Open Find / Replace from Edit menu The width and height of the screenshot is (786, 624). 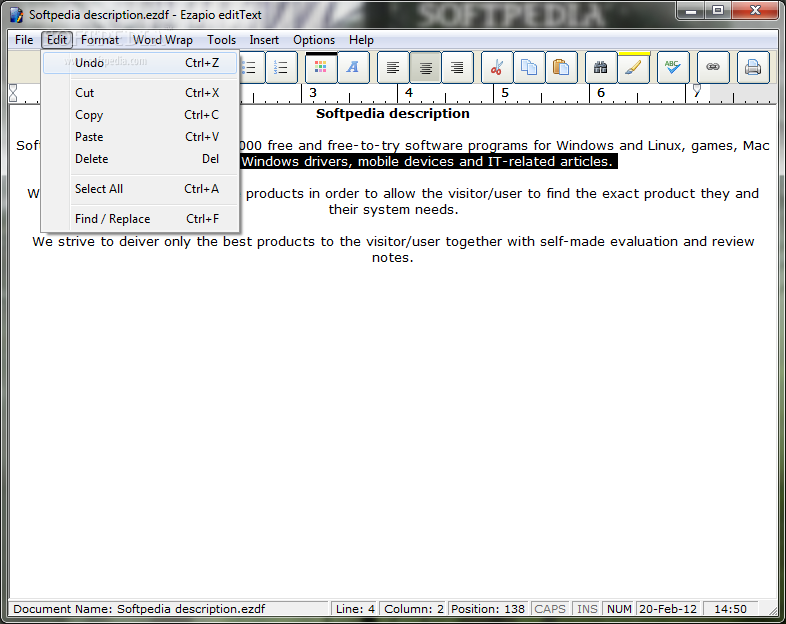pyautogui.click(x=140, y=219)
